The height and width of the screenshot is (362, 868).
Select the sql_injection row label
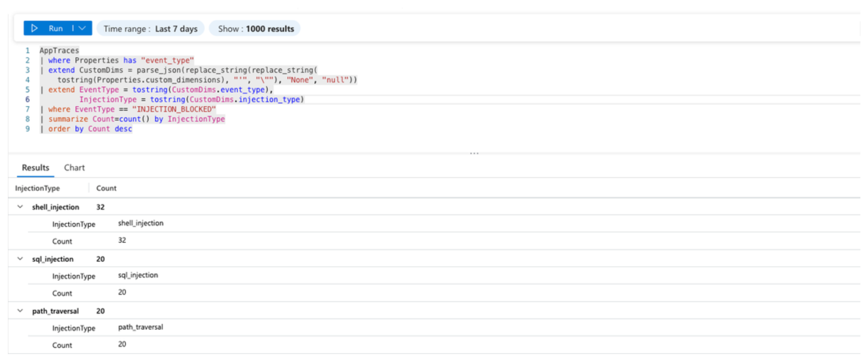[x=53, y=259]
